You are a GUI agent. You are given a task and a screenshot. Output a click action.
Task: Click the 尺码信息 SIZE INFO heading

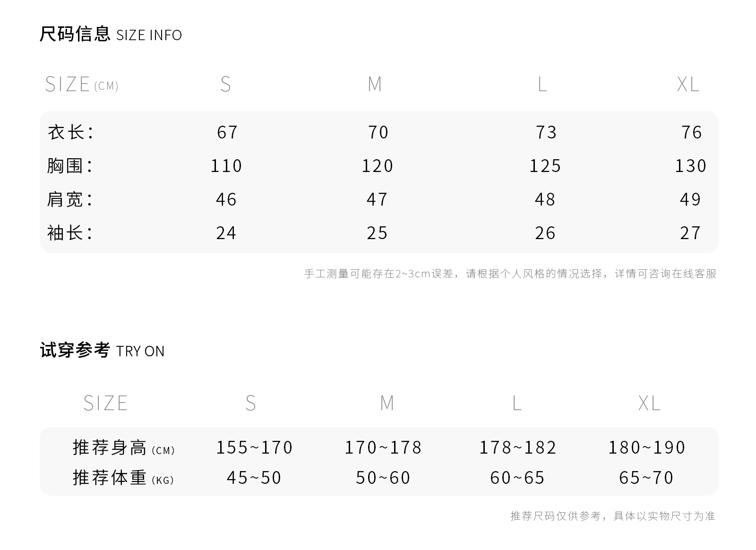click(x=111, y=34)
